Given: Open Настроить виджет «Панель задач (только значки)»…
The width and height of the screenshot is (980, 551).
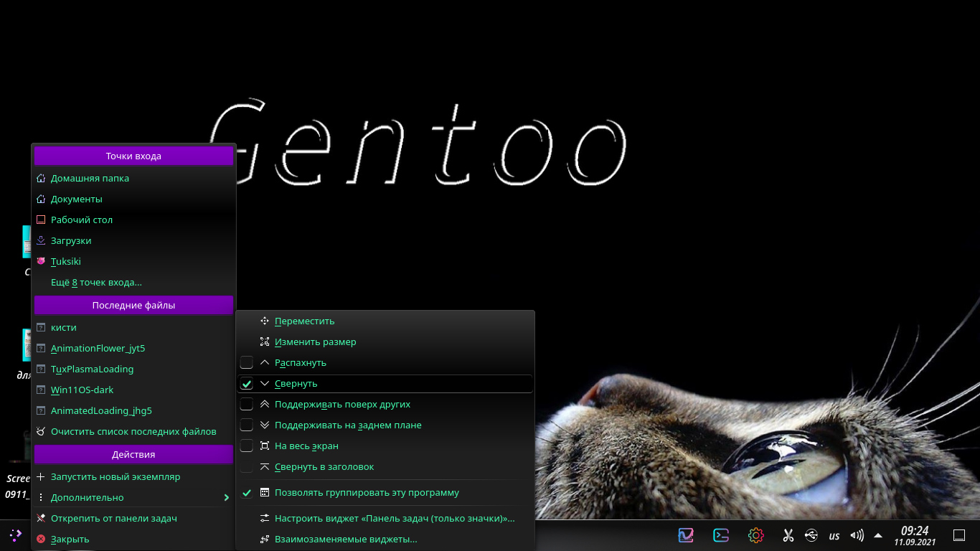Looking at the screenshot, I should click(x=385, y=518).
